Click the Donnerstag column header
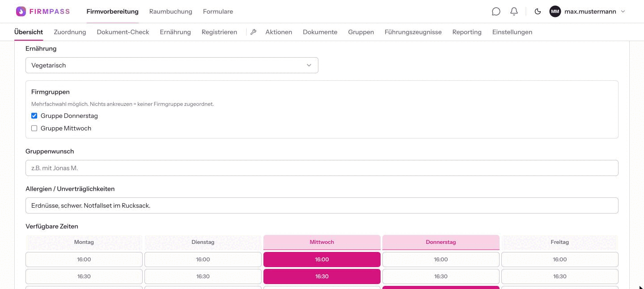 click(441, 242)
